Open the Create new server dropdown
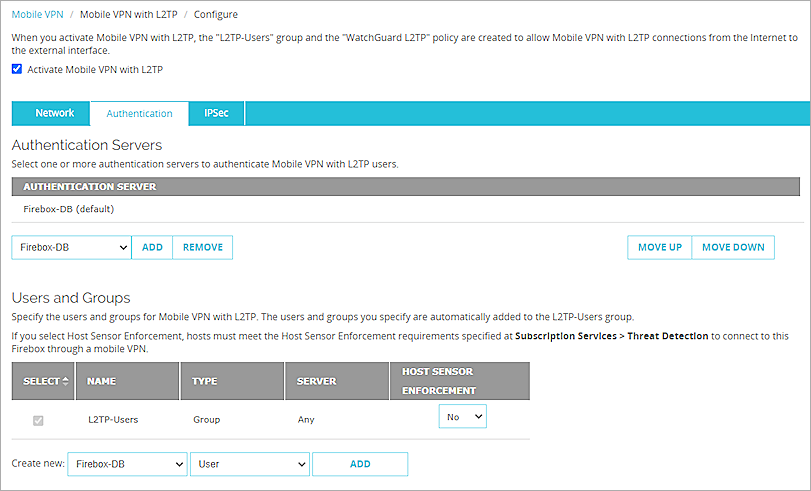The image size is (811, 491). (127, 464)
